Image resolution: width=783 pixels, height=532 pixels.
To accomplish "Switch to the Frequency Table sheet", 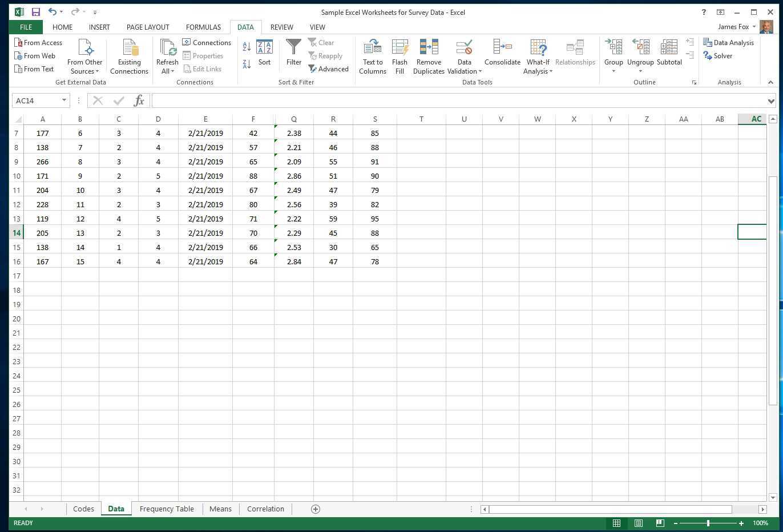I will tap(167, 509).
